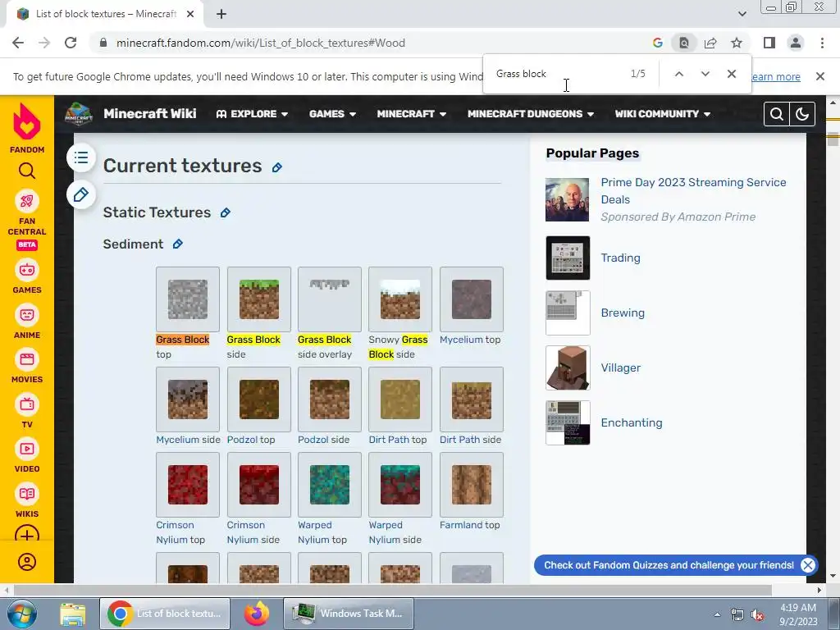Toggle dark theme moon icon
Viewport: 840px width, 630px height.
(802, 114)
